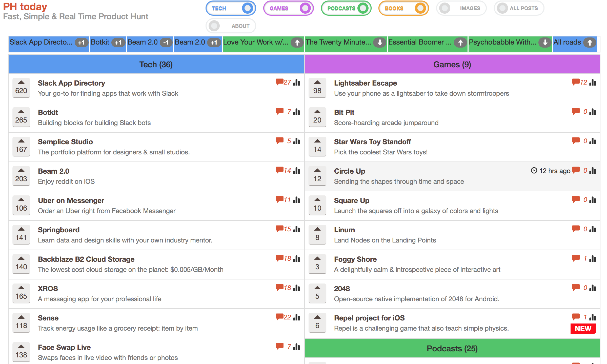The height and width of the screenshot is (364, 607).
Task: Show stats chart for Springboard
Action: [x=296, y=229]
